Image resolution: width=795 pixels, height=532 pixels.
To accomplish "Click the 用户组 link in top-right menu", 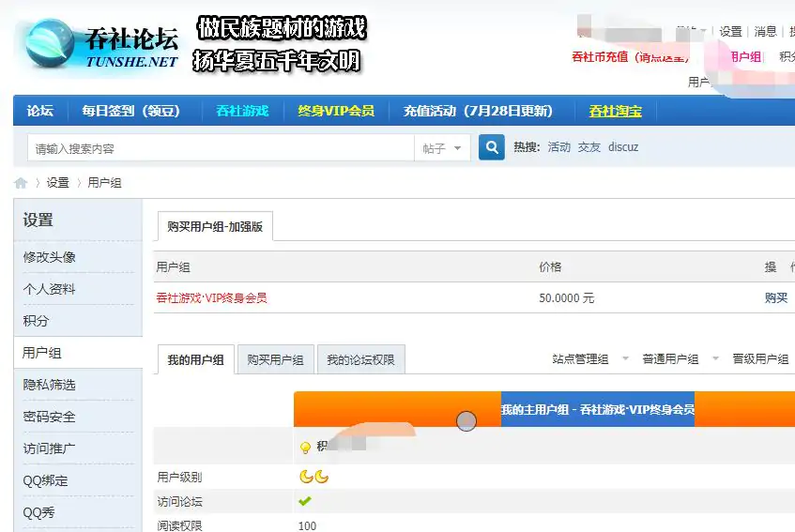I will pos(746,56).
